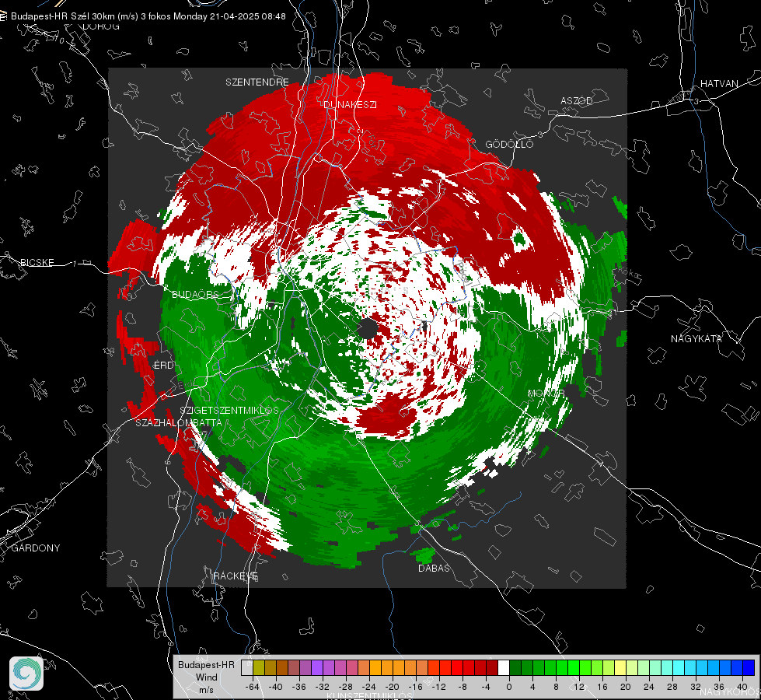761x700 pixels.
Task: Click the ASZOD town label
Action: click(577, 100)
